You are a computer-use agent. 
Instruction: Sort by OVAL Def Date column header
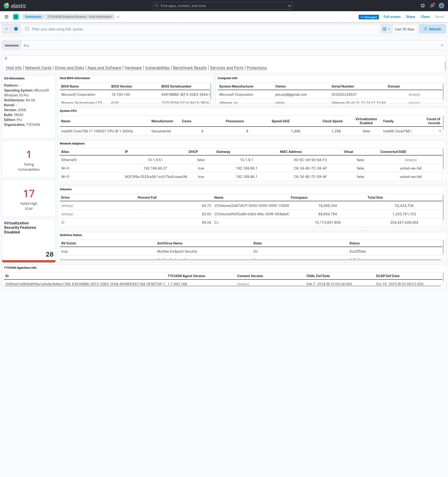[318, 276]
